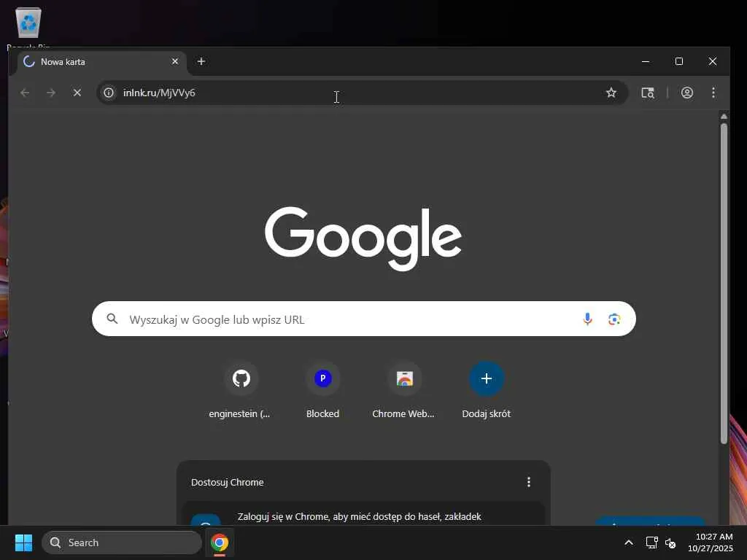
Task: Stop loading the page with X button
Action: tap(77, 93)
